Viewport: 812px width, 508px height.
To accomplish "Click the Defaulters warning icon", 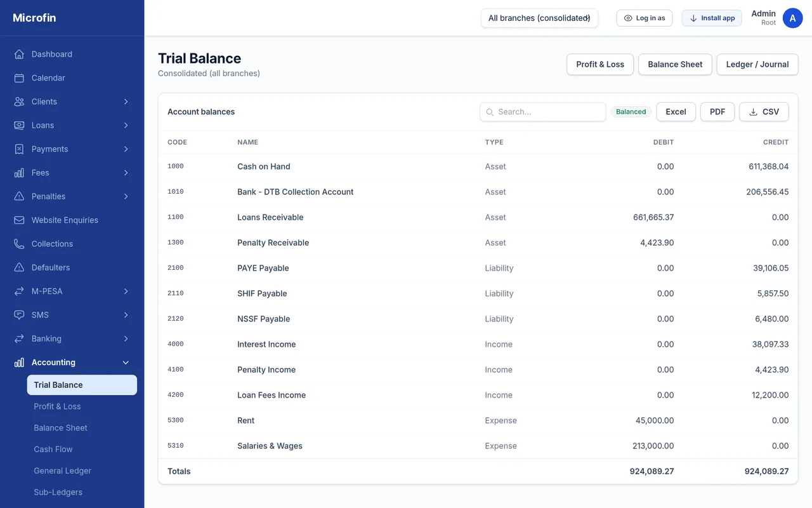I will tap(19, 267).
